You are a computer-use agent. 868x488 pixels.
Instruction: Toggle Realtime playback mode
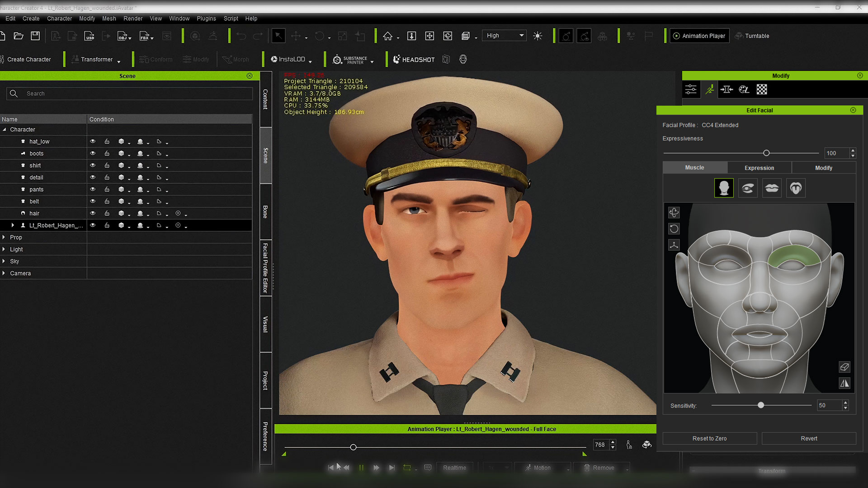point(454,468)
